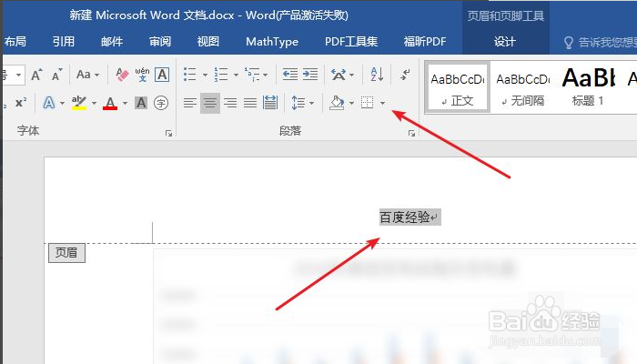Justify paragraph text
This screenshot has height=364, width=637.
pos(250,103)
